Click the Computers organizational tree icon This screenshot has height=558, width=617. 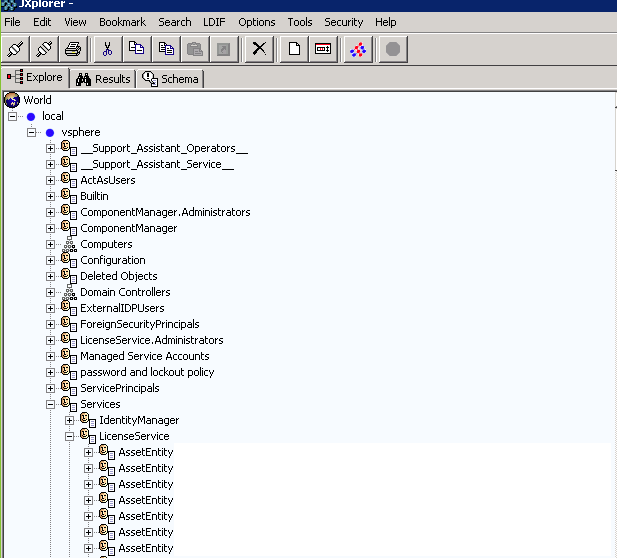[x=70, y=244]
